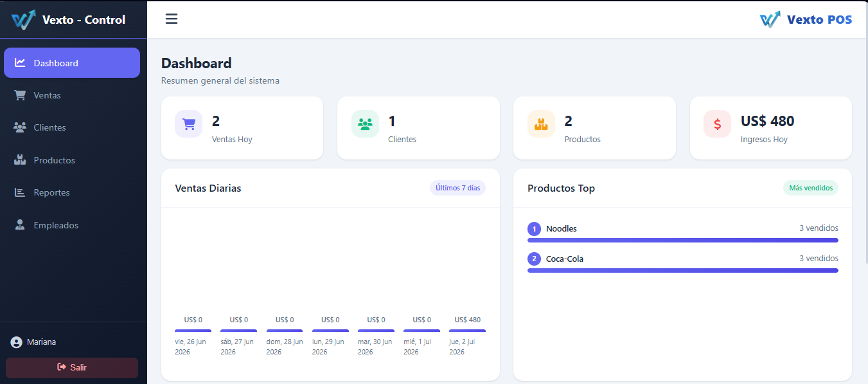This screenshot has width=868, height=384.
Task: Toggle the hamburger sidebar menu
Action: click(172, 19)
